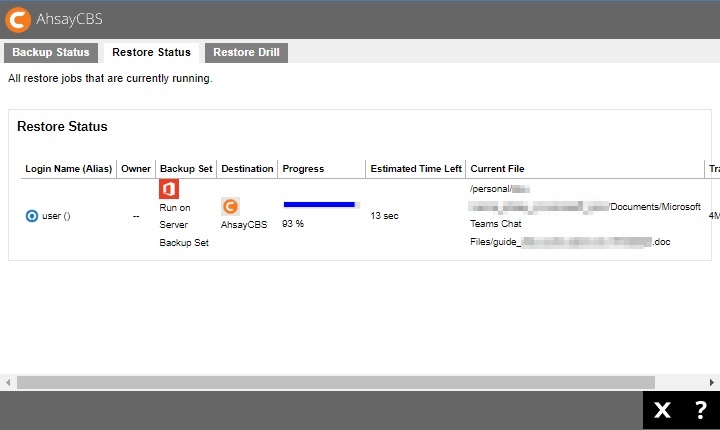Screen dimensions: 720x430
Task: Click the blue restore progress bar
Action: click(x=320, y=204)
